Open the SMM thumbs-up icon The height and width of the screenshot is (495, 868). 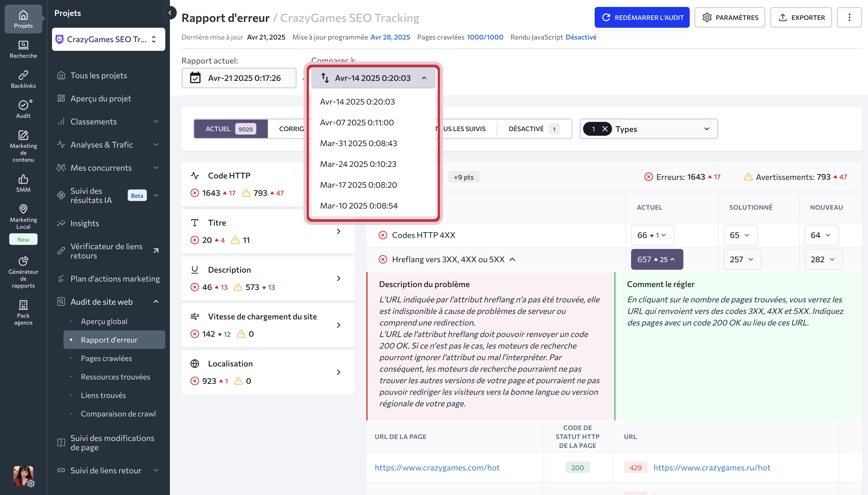click(x=23, y=183)
